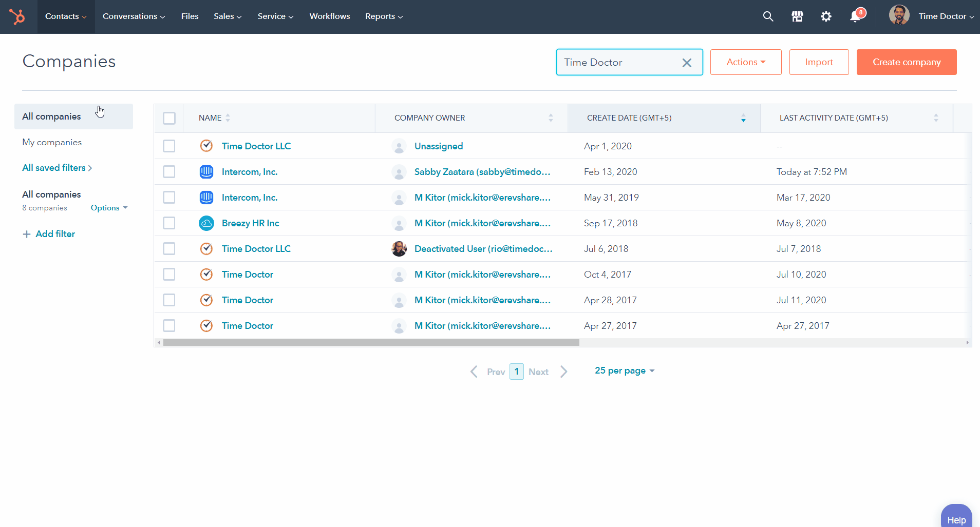Viewport: 980px width, 527px height.
Task: Open the notifications bell icon
Action: 856,16
